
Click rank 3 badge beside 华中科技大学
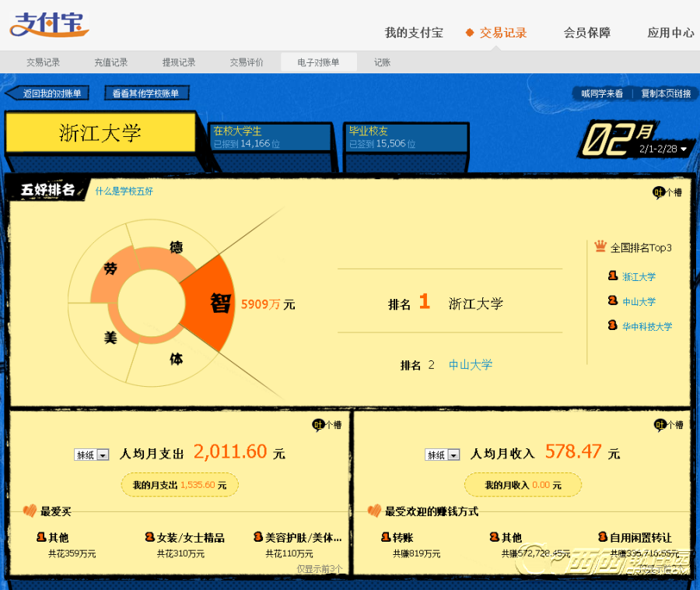click(613, 325)
